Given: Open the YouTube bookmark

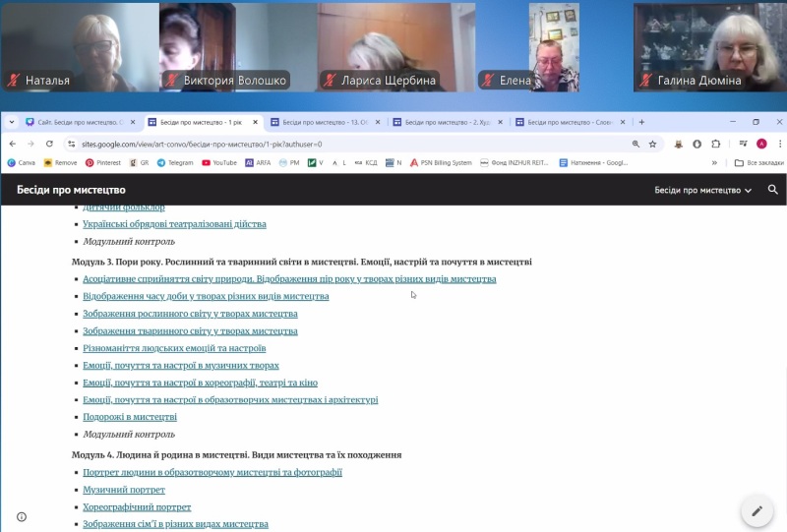Looking at the screenshot, I should [219, 162].
